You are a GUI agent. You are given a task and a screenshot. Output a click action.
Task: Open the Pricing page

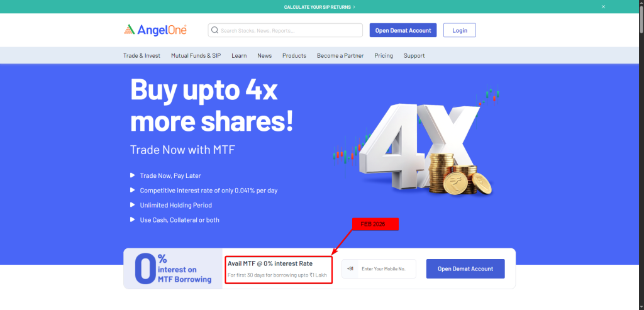[x=384, y=55]
